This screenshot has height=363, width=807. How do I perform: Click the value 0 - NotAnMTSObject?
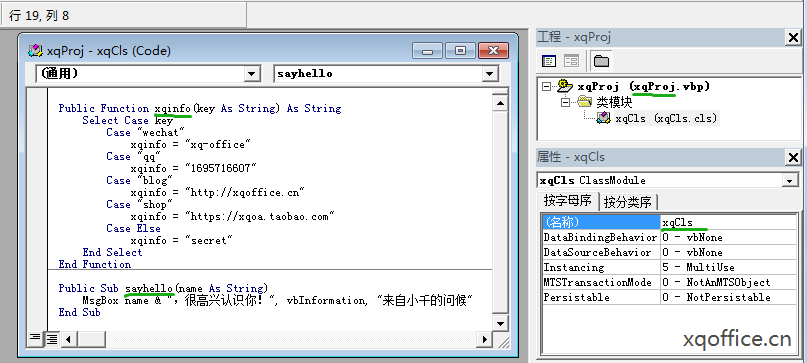click(716, 282)
